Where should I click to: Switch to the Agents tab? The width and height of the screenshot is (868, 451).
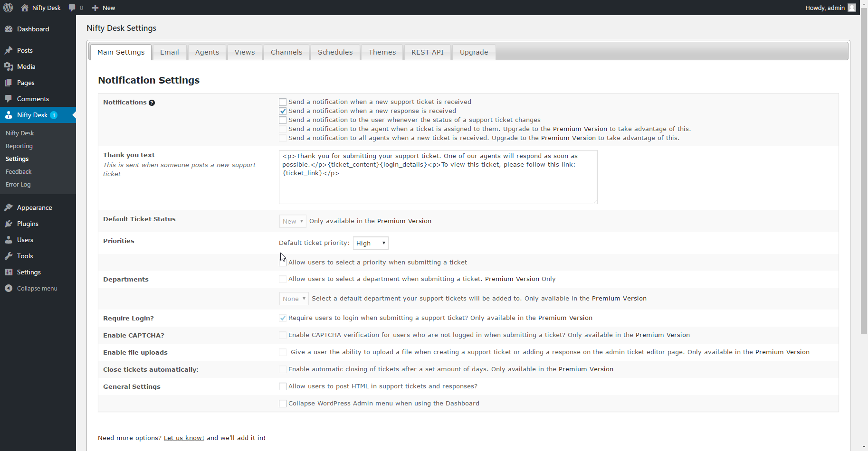coord(207,52)
